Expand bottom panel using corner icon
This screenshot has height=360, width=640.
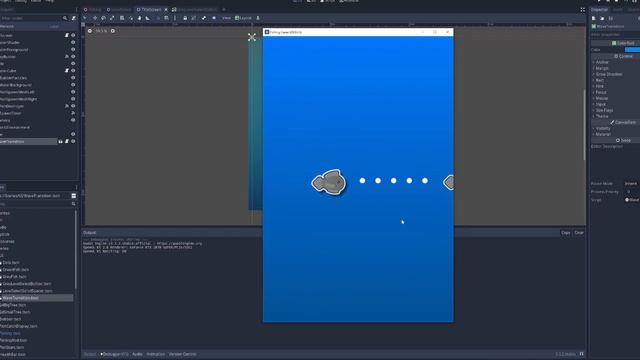(x=582, y=354)
